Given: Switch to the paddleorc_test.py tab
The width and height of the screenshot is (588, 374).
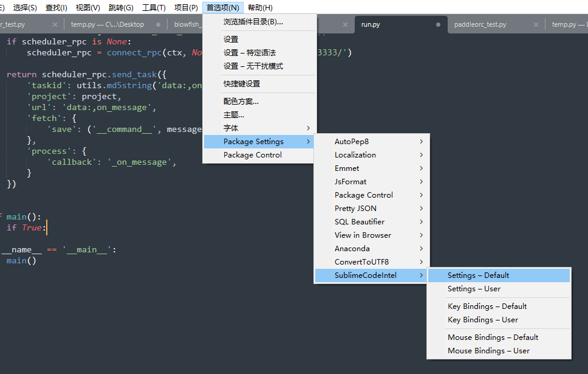Looking at the screenshot, I should [x=480, y=24].
